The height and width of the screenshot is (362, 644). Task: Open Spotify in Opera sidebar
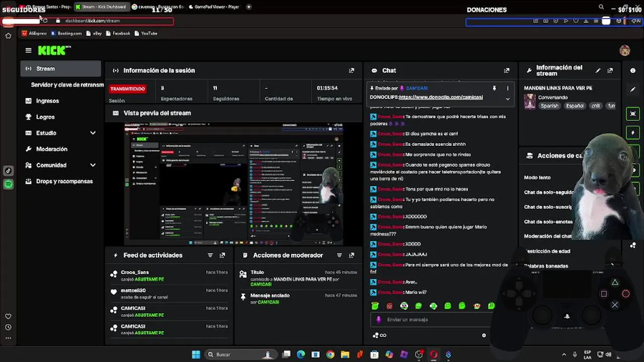tap(8, 185)
